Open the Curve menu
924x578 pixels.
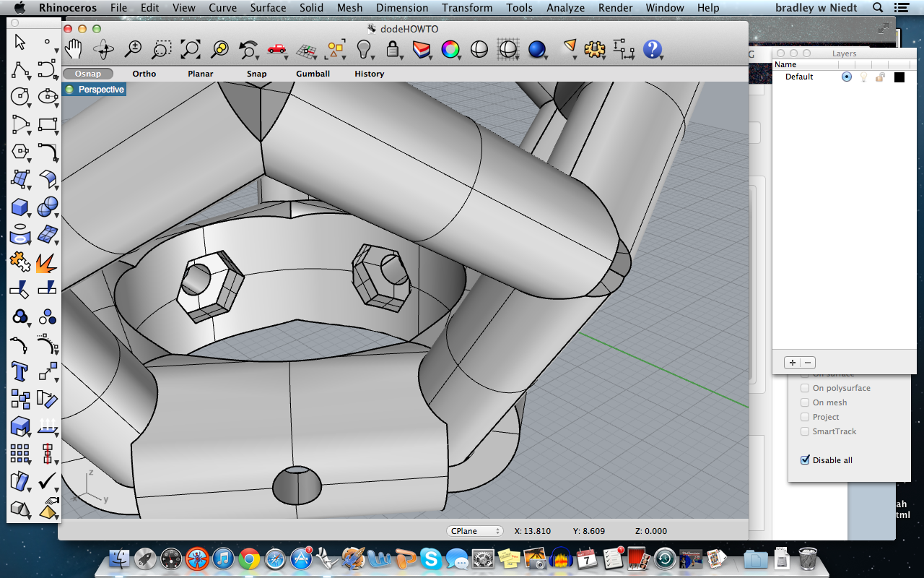[222, 8]
